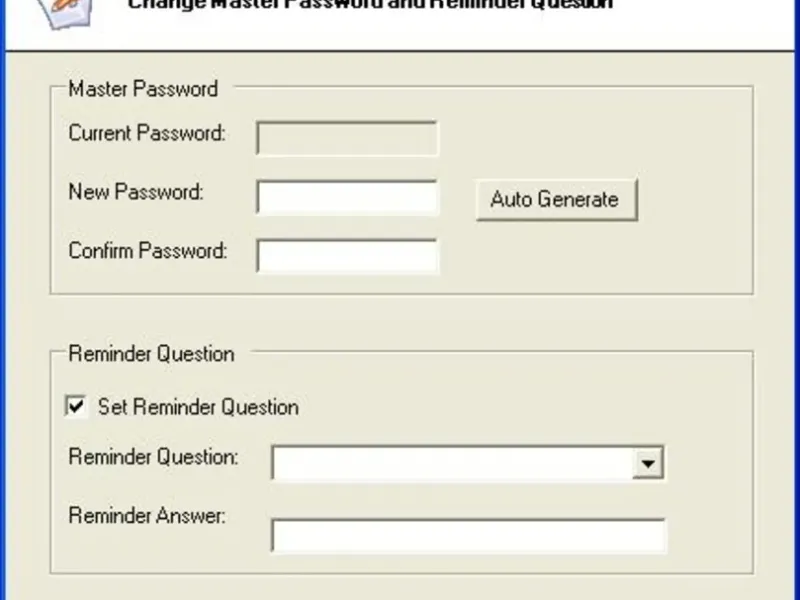Click the "Reminder Question:" field label
The image size is (800, 600).
[x=153, y=458]
